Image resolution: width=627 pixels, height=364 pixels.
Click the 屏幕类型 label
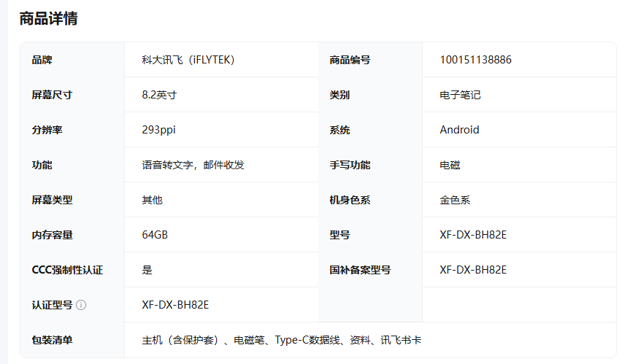point(52,200)
